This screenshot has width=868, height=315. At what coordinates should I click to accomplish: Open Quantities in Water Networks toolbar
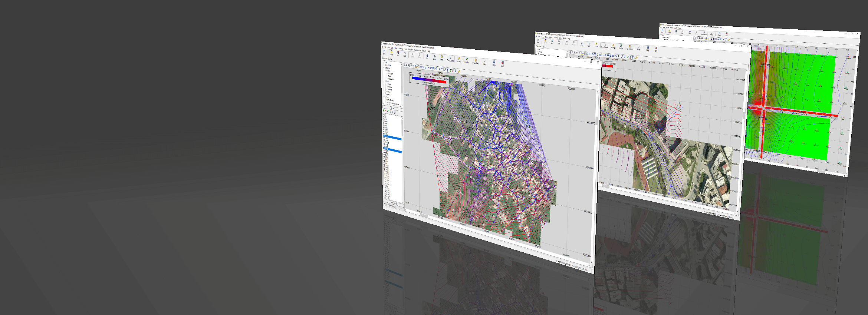point(476,61)
